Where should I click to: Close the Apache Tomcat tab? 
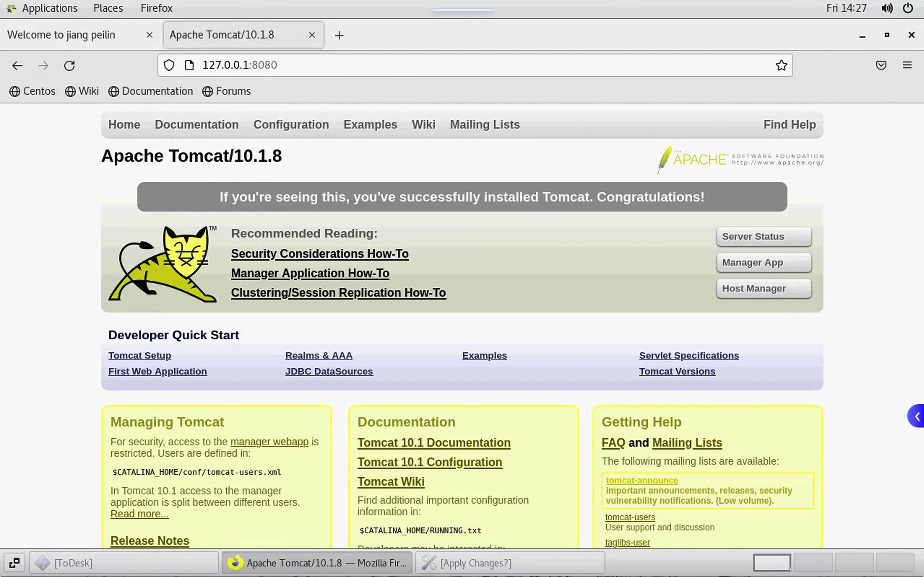[x=312, y=35]
